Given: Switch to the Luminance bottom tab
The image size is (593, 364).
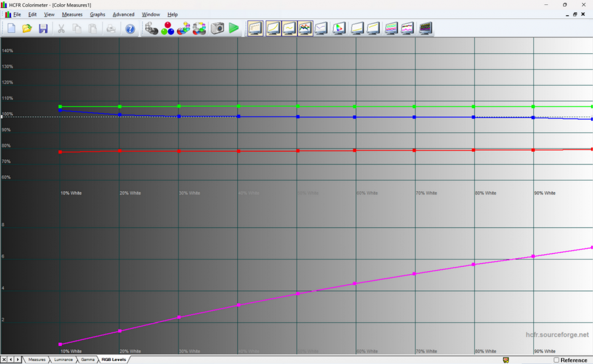Looking at the screenshot, I should [63, 360].
